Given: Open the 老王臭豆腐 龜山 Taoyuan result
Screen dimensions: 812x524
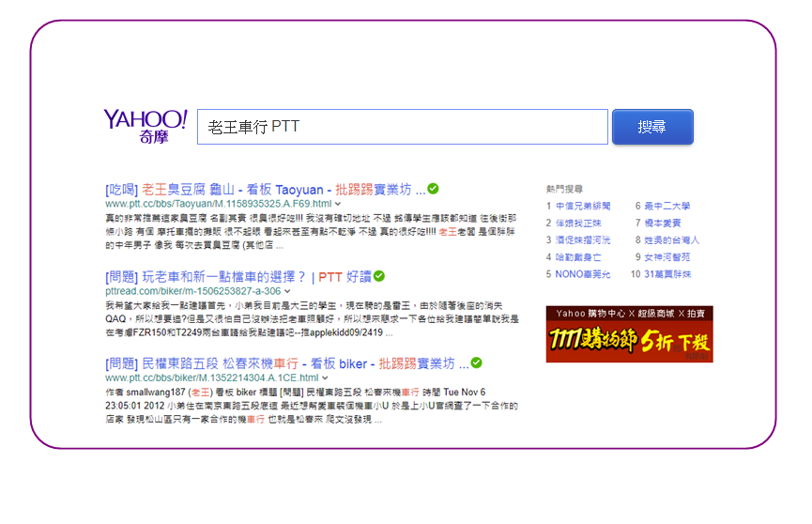Looking at the screenshot, I should (265, 189).
